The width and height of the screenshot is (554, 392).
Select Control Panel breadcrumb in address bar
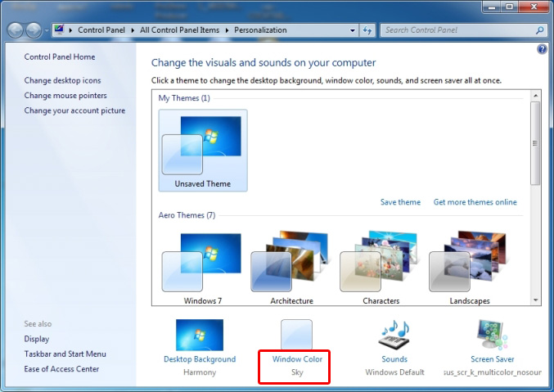(x=101, y=30)
